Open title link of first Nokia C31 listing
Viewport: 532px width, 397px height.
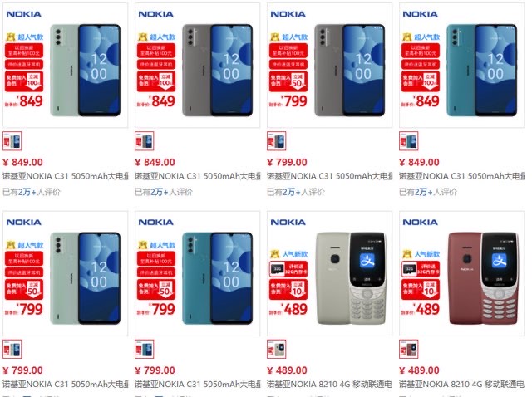click(x=66, y=176)
